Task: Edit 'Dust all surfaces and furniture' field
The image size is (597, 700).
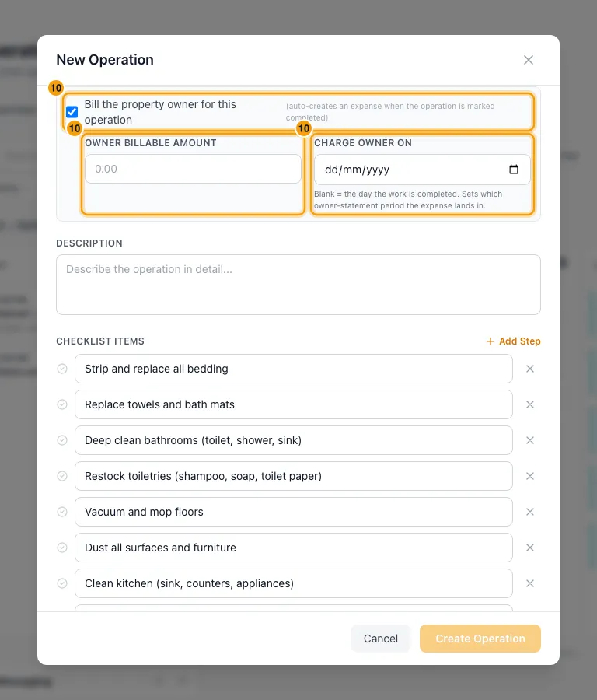Action: pos(294,548)
